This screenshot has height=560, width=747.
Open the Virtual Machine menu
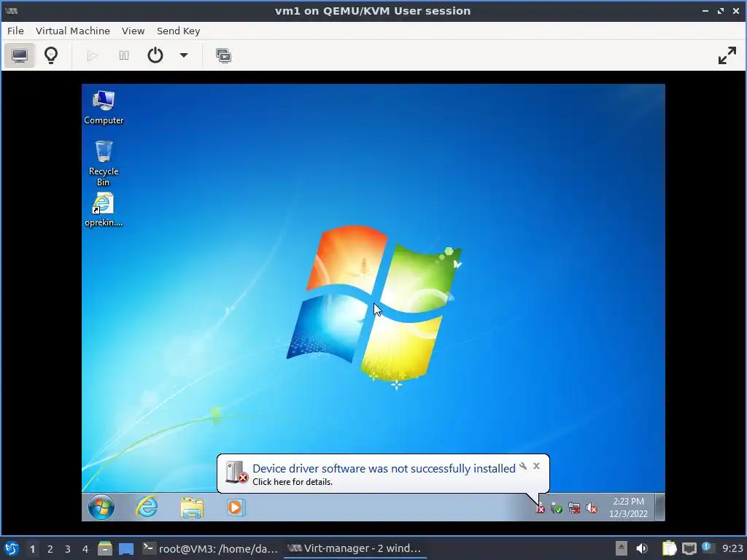[x=73, y=31]
